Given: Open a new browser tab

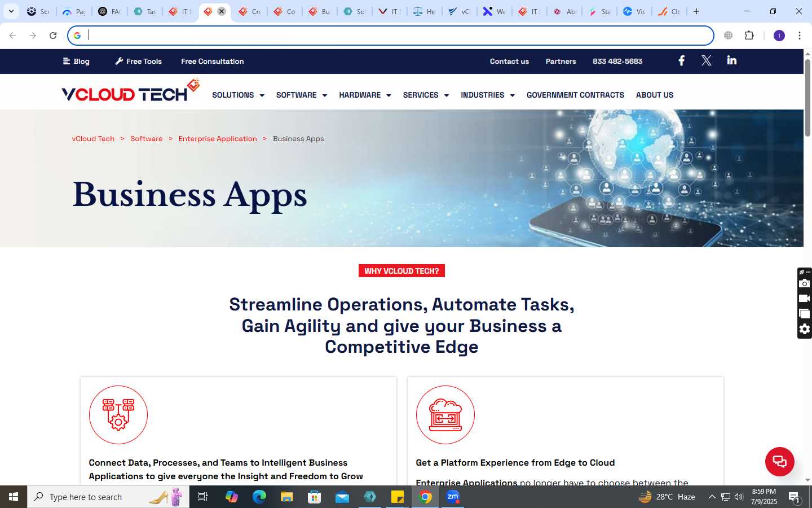Looking at the screenshot, I should [x=696, y=11].
